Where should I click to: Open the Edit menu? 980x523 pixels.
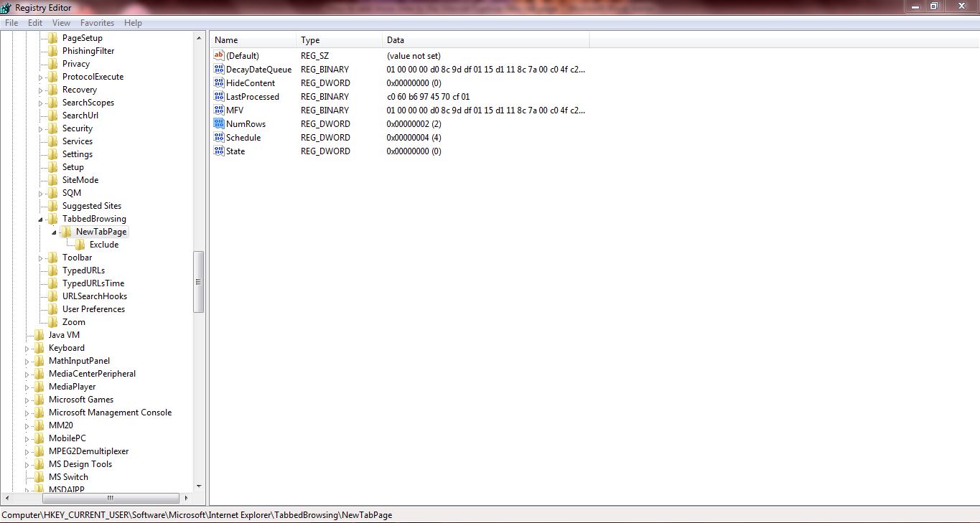pos(35,23)
